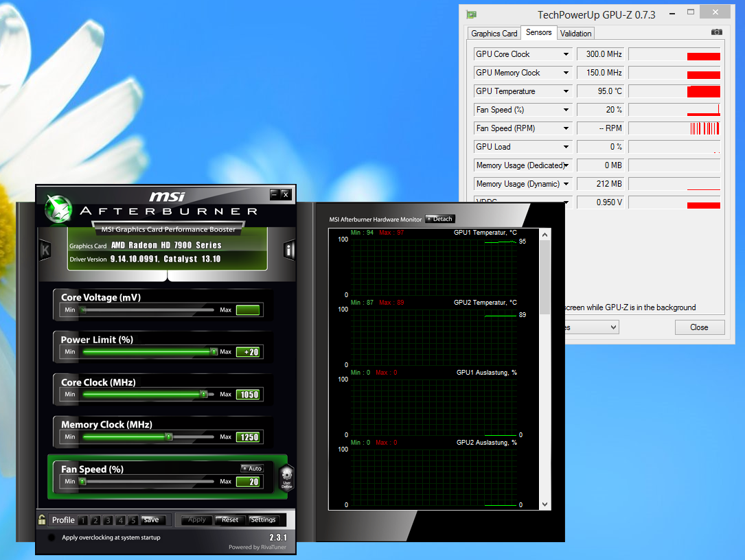Screen dimensions: 745x560
Task: Open User Define fan settings gear
Action: click(286, 478)
